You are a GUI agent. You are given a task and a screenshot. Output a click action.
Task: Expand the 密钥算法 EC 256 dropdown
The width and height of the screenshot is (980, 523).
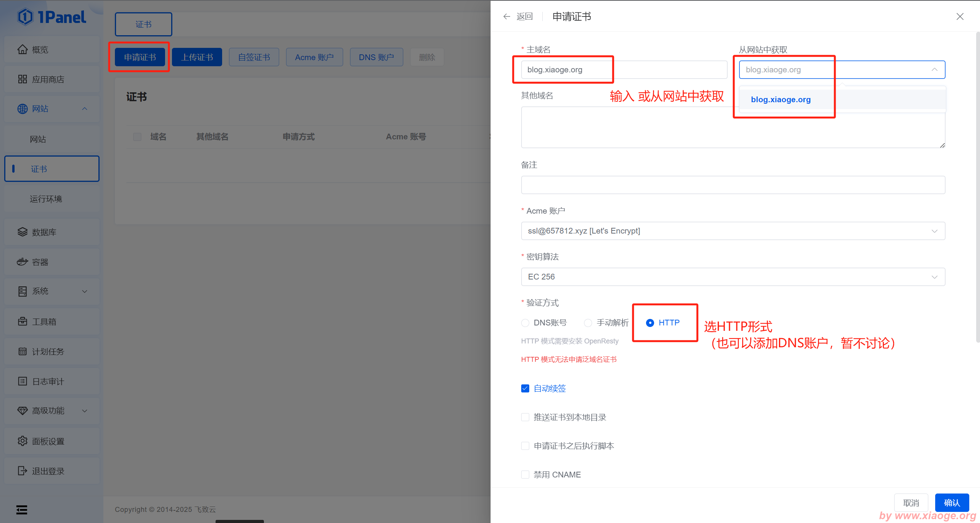coord(733,277)
